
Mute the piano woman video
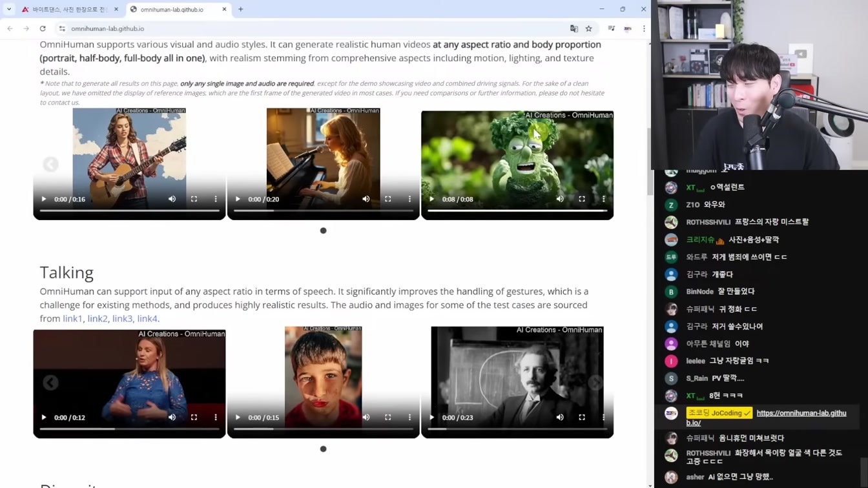coord(366,199)
